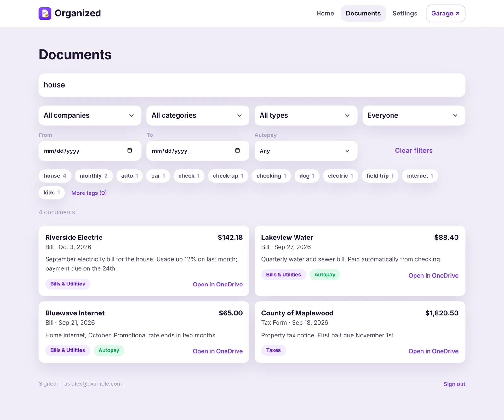Click the $1,820.50 amount
The width and height of the screenshot is (504, 420).
click(x=442, y=313)
